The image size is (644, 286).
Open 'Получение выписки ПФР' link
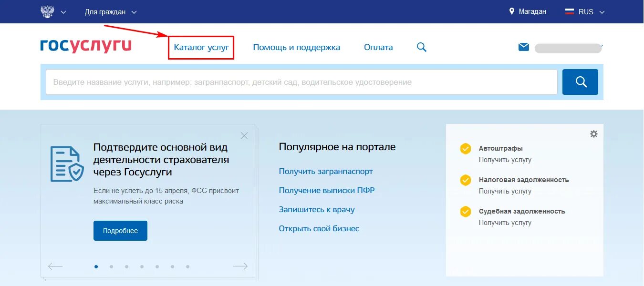pyautogui.click(x=327, y=190)
